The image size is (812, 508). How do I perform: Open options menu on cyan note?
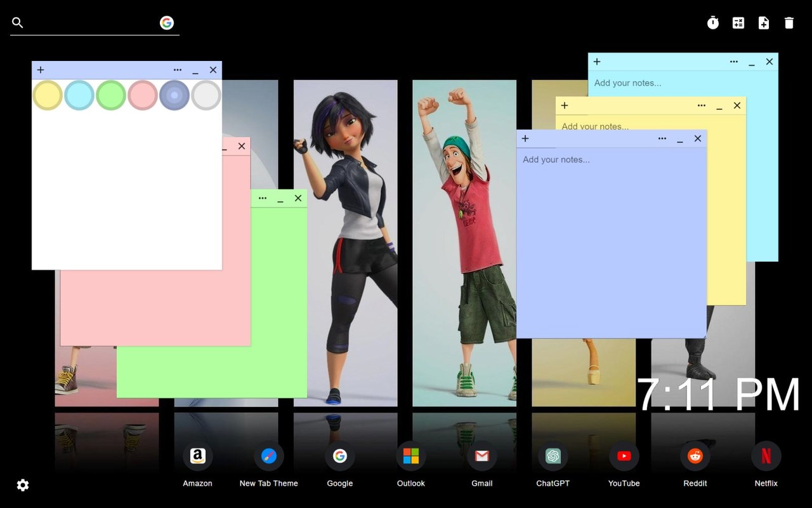734,62
